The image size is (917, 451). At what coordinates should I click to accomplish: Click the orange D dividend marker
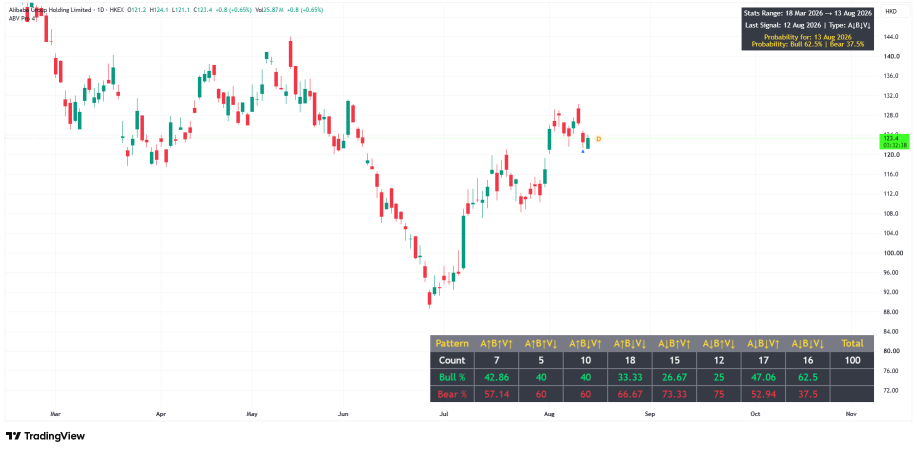tap(598, 139)
